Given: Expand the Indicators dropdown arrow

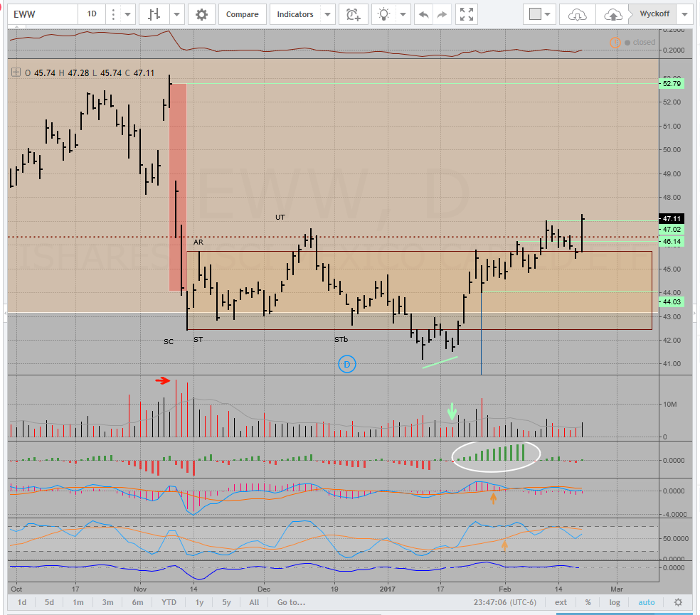Looking at the screenshot, I should (x=327, y=14).
